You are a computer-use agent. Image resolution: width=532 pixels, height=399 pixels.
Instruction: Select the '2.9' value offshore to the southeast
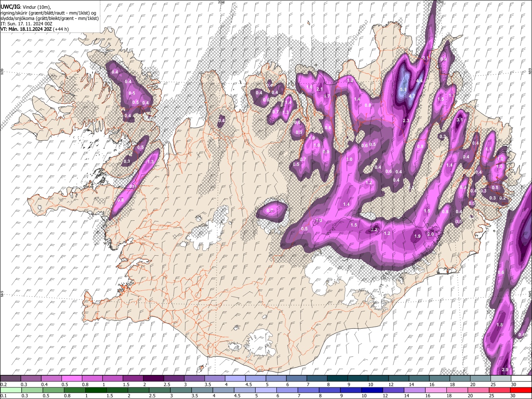(x=505, y=369)
